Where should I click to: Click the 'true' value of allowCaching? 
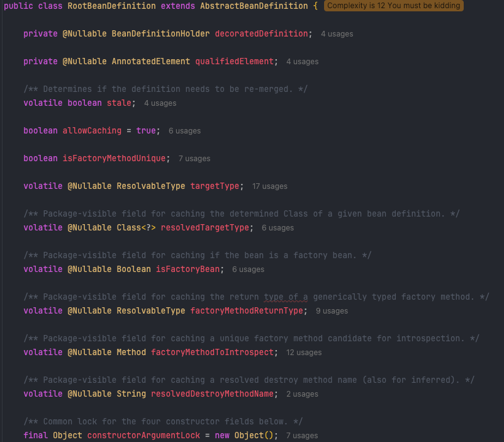point(146,130)
